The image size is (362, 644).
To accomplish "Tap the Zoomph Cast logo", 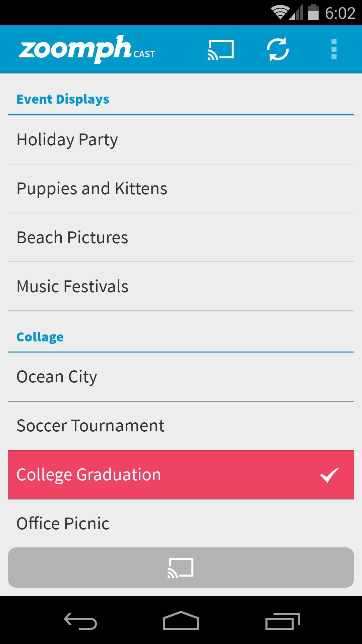I will click(87, 49).
